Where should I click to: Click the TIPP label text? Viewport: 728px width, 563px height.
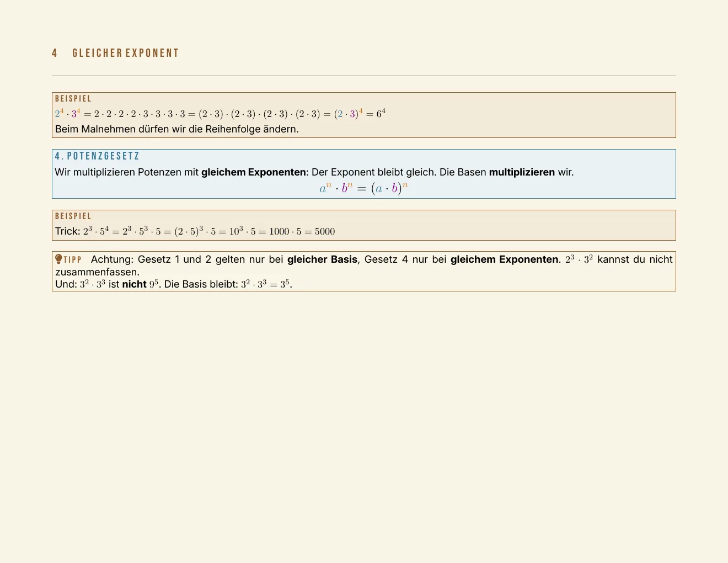point(73,259)
